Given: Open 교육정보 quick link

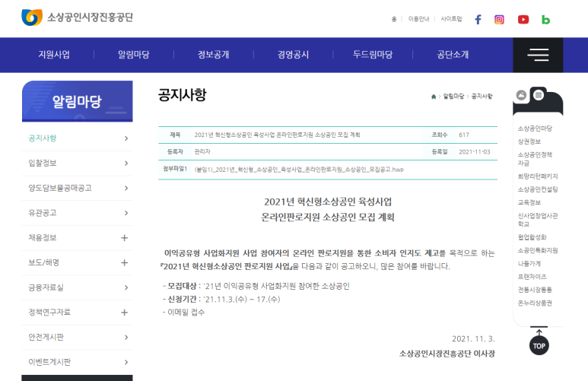Looking at the screenshot, I should (529, 202).
